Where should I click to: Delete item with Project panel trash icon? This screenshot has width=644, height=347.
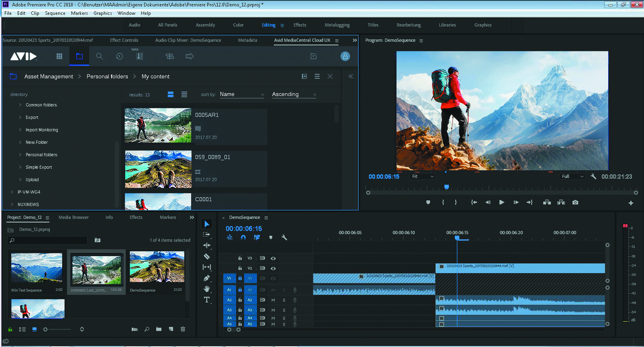click(183, 329)
